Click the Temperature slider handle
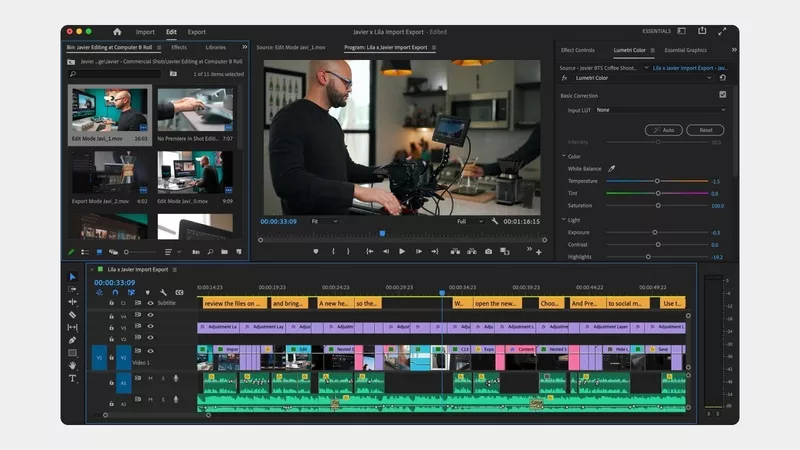The width and height of the screenshot is (800, 450). 657,181
